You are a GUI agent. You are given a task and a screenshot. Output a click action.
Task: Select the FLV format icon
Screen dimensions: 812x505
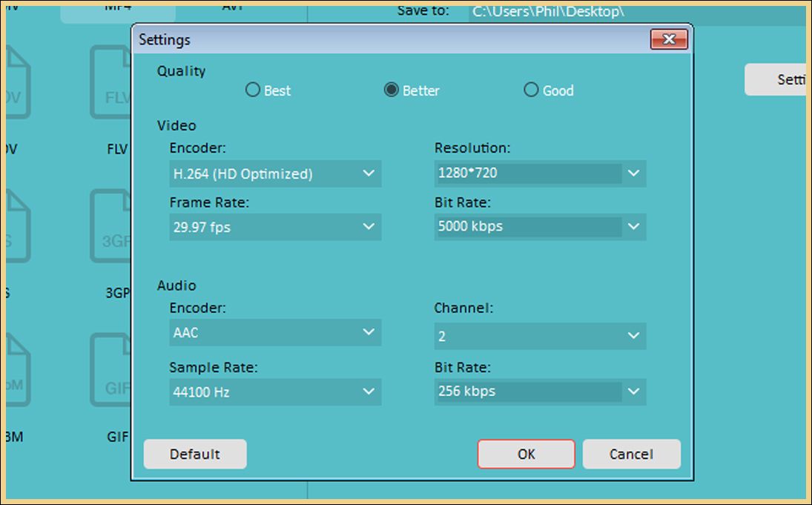(x=110, y=83)
